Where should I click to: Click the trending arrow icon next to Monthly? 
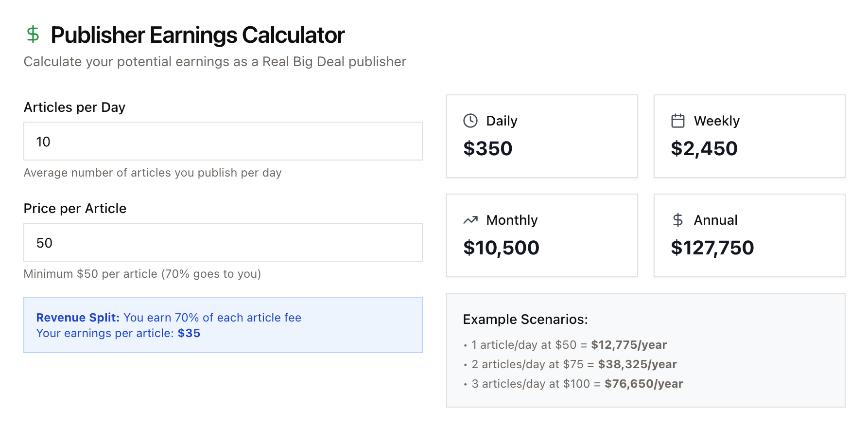point(469,219)
